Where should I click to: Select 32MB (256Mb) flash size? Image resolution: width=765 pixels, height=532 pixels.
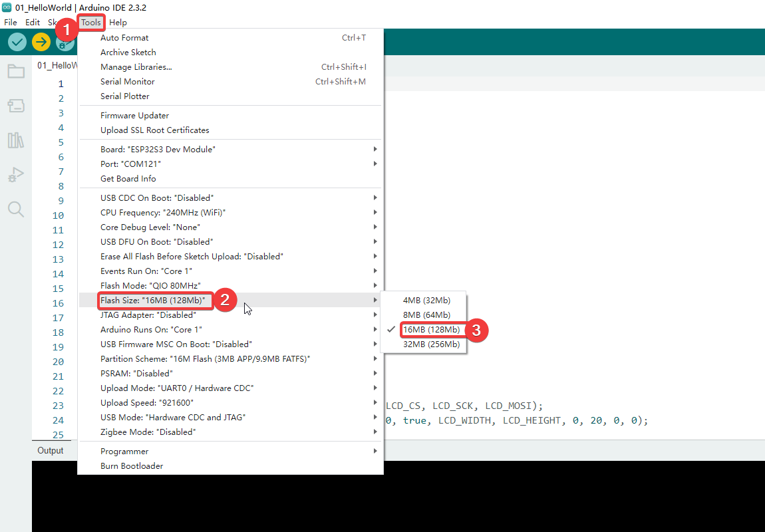tap(424, 344)
